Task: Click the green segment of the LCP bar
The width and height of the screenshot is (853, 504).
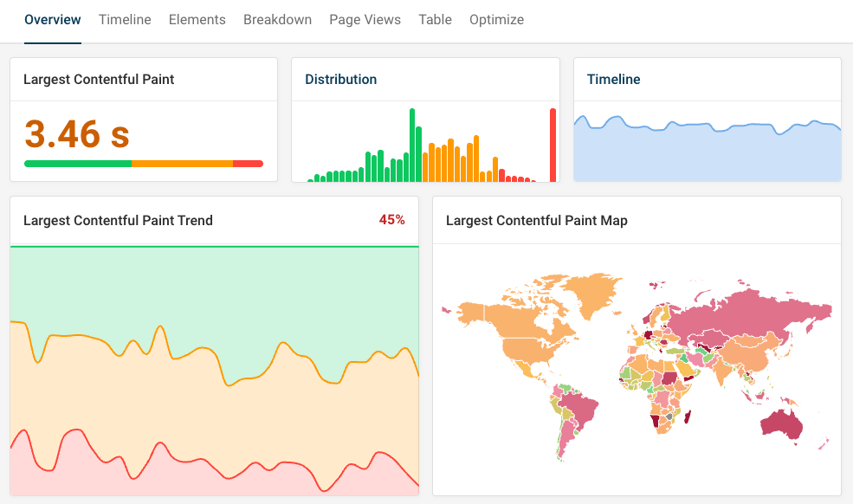Action: point(78,163)
